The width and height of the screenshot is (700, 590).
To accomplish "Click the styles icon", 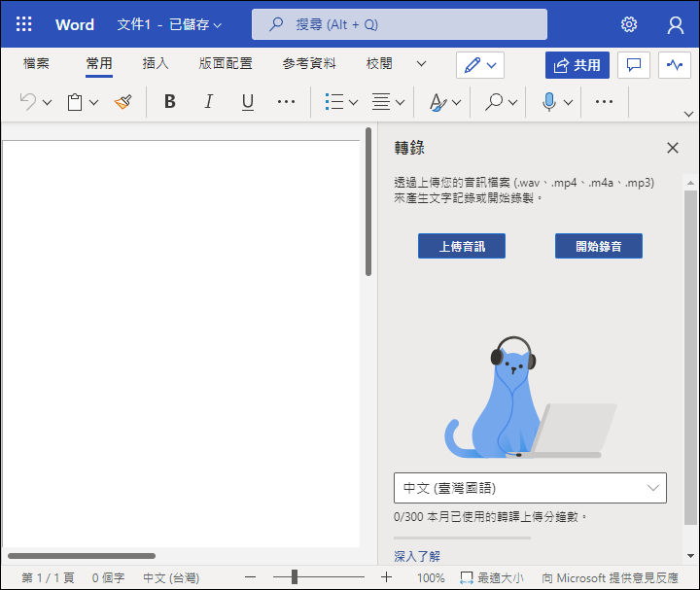I will tap(437, 102).
